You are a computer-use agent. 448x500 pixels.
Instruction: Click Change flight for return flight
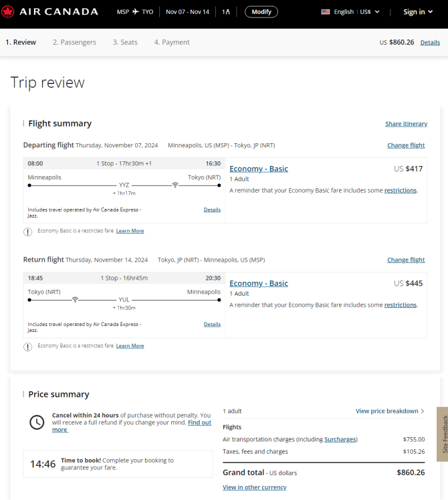pyautogui.click(x=406, y=260)
